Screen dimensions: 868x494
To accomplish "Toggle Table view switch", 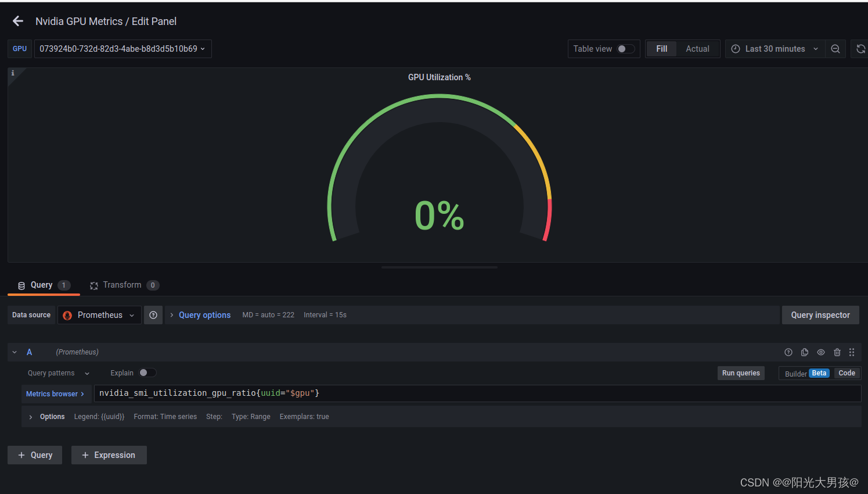I will pyautogui.click(x=625, y=49).
